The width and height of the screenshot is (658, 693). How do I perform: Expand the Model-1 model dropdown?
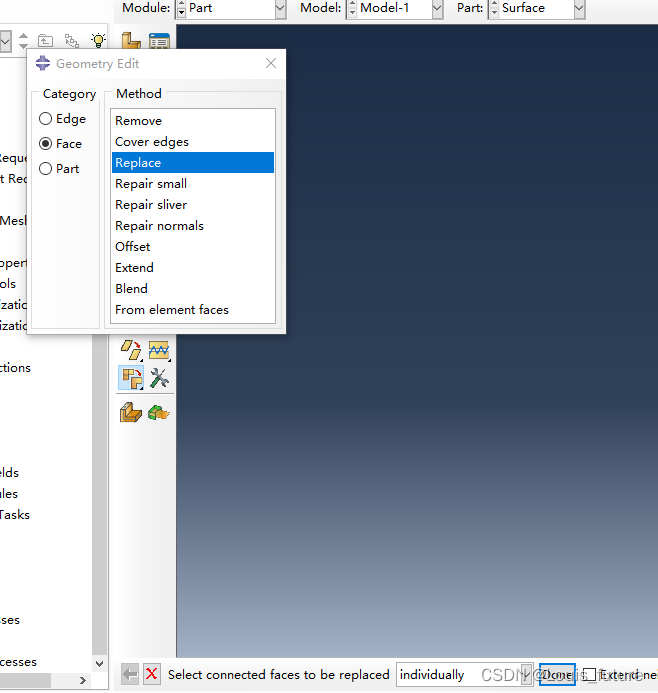coord(394,8)
